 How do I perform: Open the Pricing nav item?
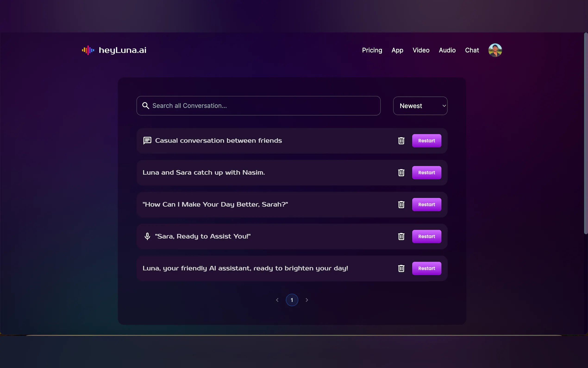[372, 50]
